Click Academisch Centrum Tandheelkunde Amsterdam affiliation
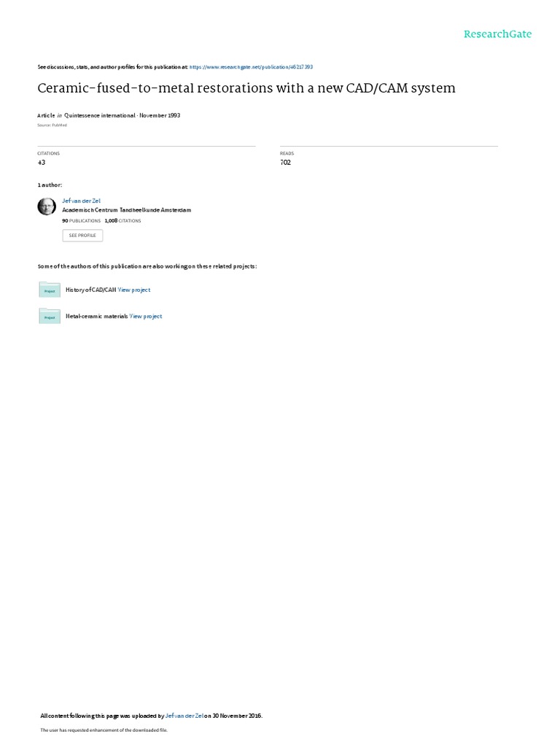This screenshot has width=560, height=747. (x=127, y=210)
